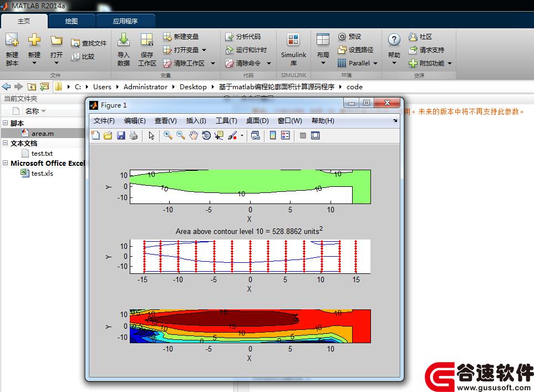534x392 pixels.
Task: Click the Import Data (导入数据) icon
Action: click(124, 39)
